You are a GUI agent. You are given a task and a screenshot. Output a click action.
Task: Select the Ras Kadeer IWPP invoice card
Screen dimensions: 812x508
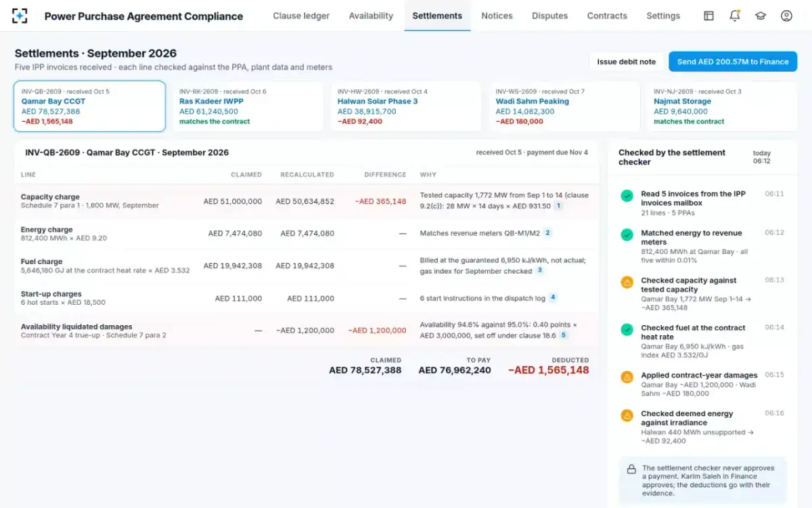click(248, 106)
